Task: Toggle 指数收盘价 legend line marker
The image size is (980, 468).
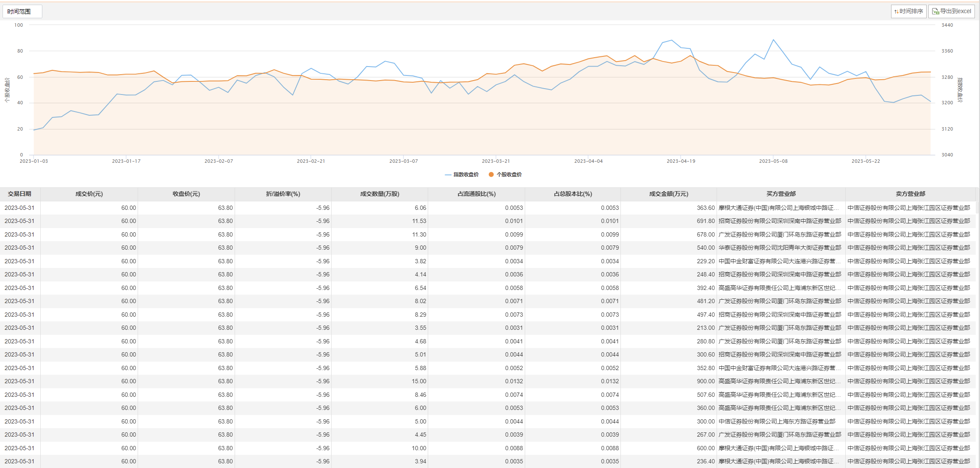Action: (x=448, y=175)
